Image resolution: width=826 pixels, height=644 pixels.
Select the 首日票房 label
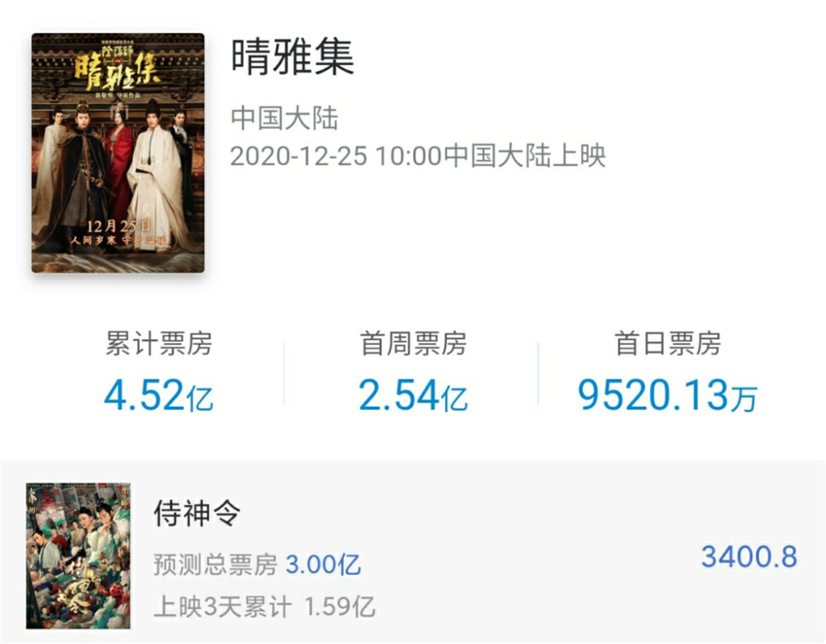(667, 343)
